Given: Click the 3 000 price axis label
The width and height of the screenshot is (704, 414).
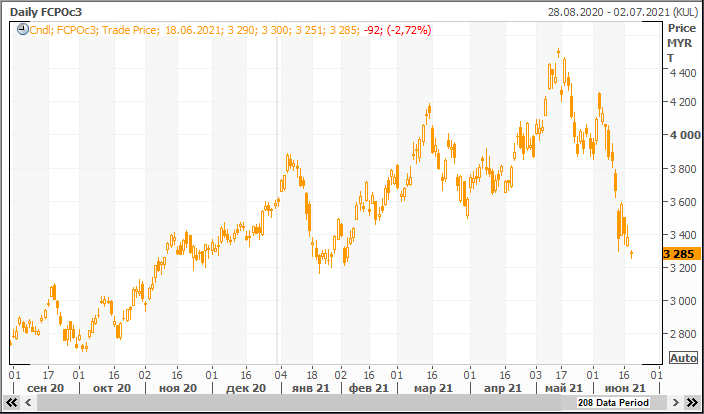Looking at the screenshot, I should pos(682,301).
